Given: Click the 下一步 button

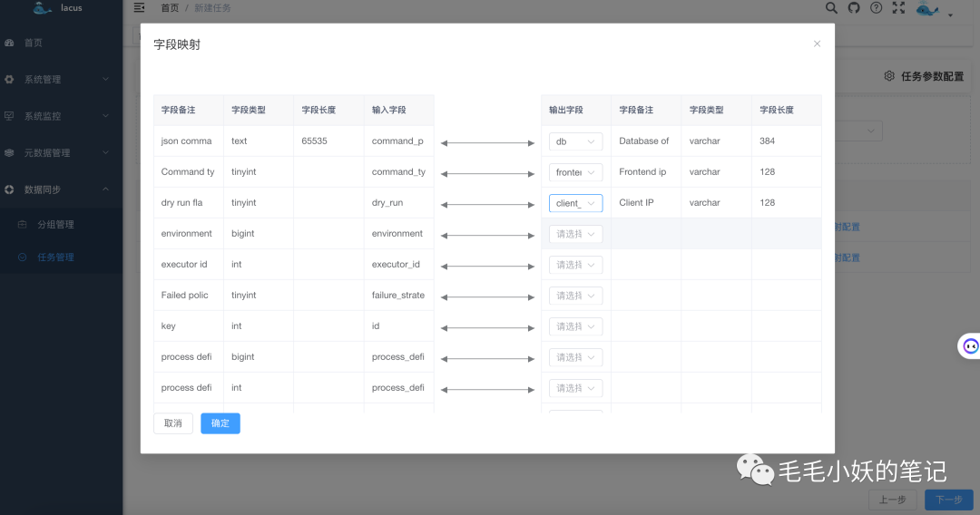Looking at the screenshot, I should click(949, 500).
